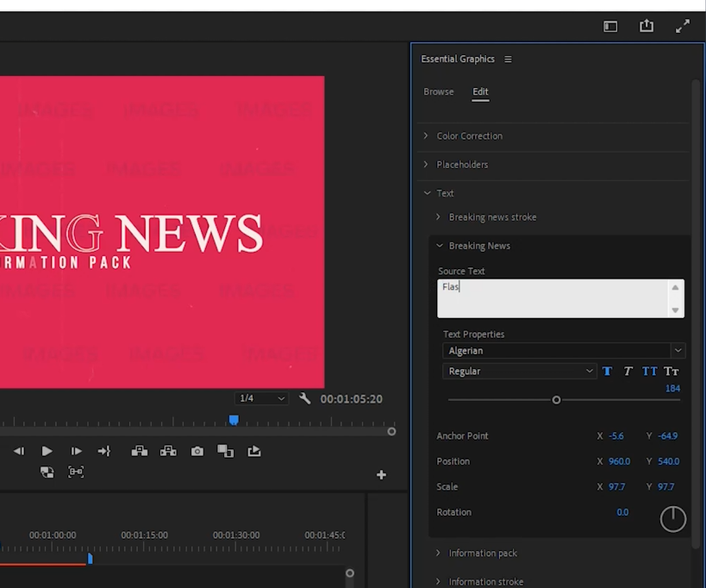Click the Extract button

point(168,451)
